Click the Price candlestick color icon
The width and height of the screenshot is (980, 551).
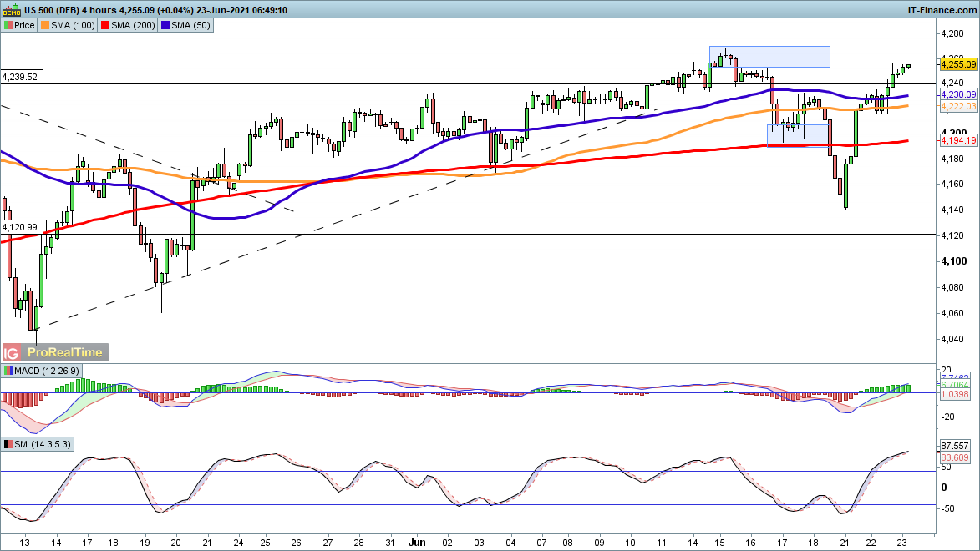point(8,26)
